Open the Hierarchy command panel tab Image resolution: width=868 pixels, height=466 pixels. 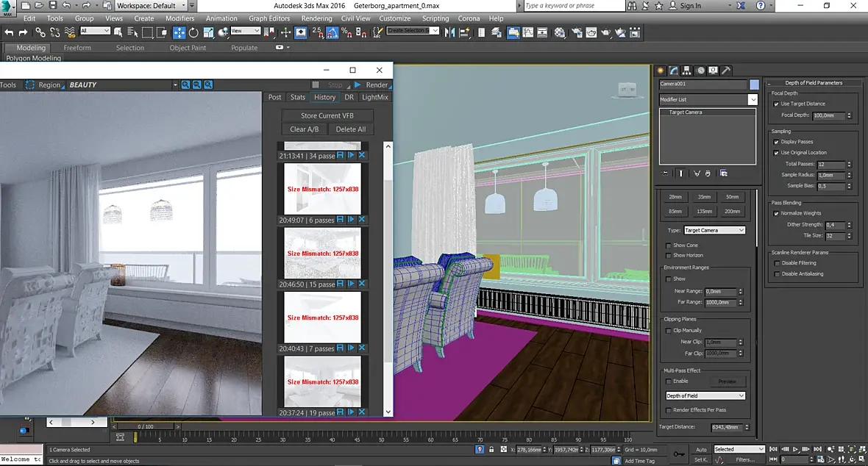(x=686, y=71)
